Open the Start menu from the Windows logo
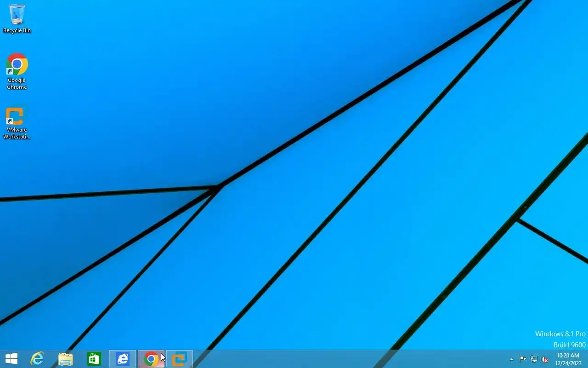This screenshot has width=588, height=368. point(11,359)
